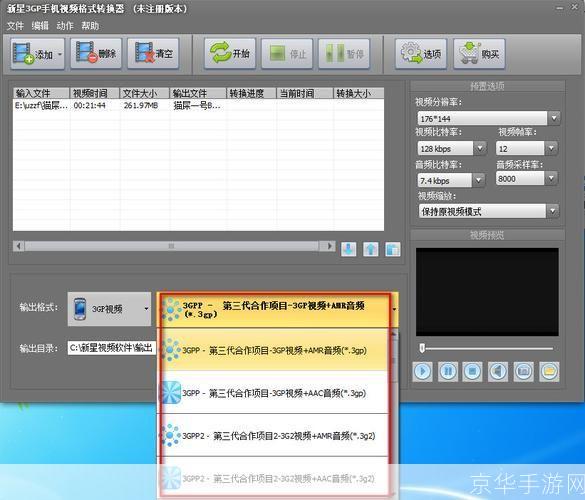The image size is (585, 500).
Task: Expand the 视频分辨率 176*144 dropdown
Action: point(554,118)
